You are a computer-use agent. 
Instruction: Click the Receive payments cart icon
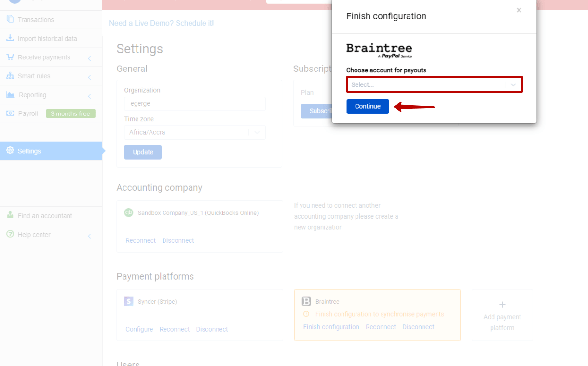pos(10,57)
